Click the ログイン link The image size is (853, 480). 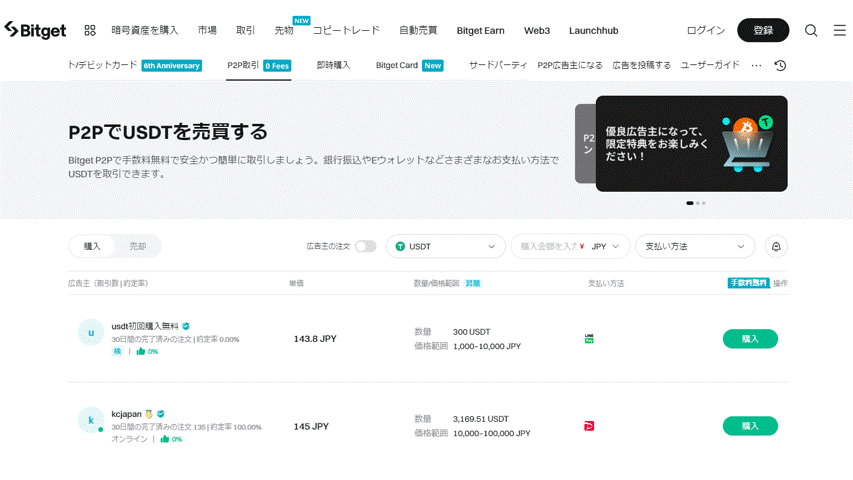[706, 30]
